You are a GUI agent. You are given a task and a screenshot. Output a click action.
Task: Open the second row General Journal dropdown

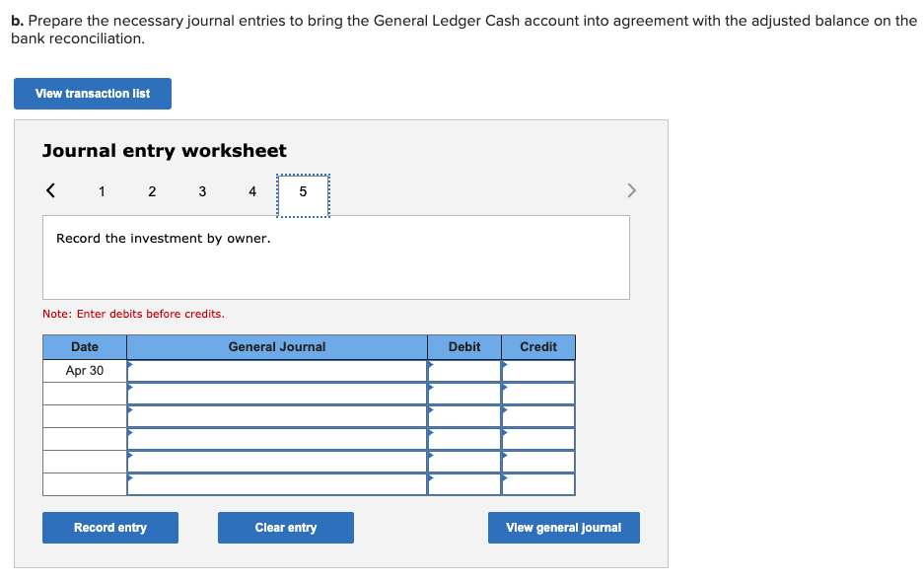tap(129, 393)
